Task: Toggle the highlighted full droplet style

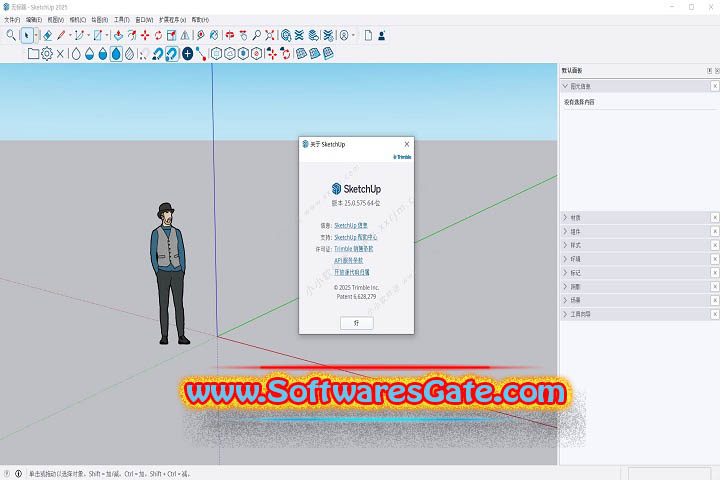Action: tap(116, 54)
